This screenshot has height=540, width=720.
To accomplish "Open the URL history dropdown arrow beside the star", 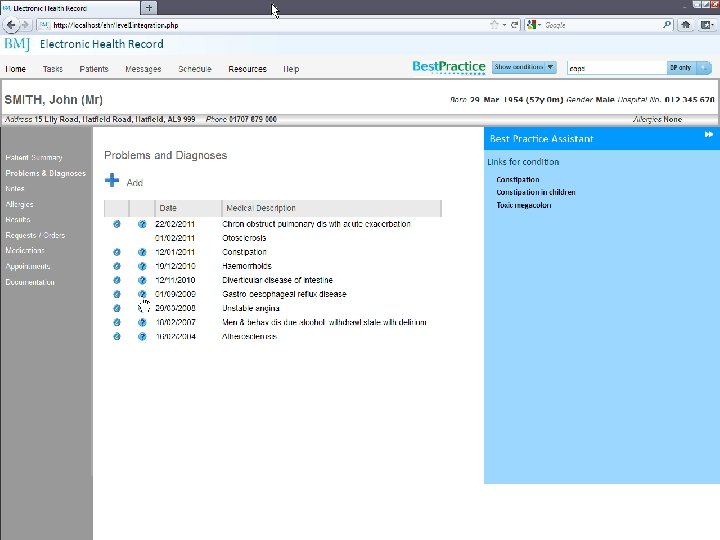I will pos(504,25).
